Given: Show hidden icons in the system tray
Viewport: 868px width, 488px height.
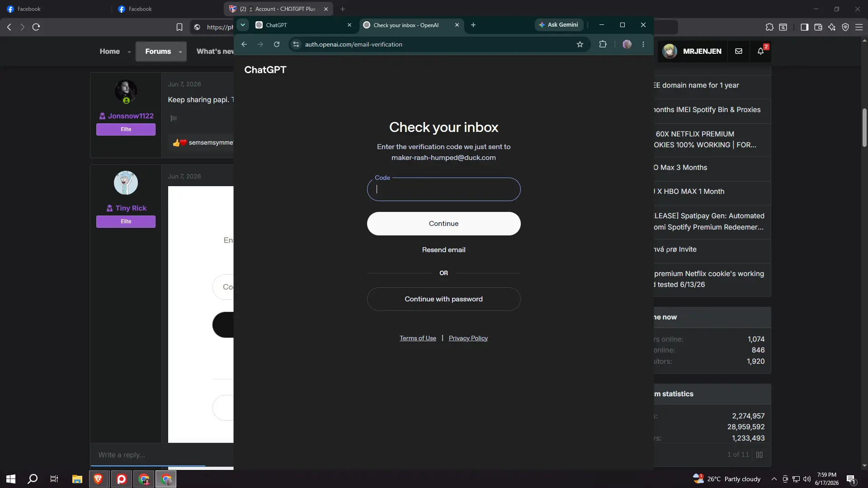Looking at the screenshot, I should [x=774, y=479].
